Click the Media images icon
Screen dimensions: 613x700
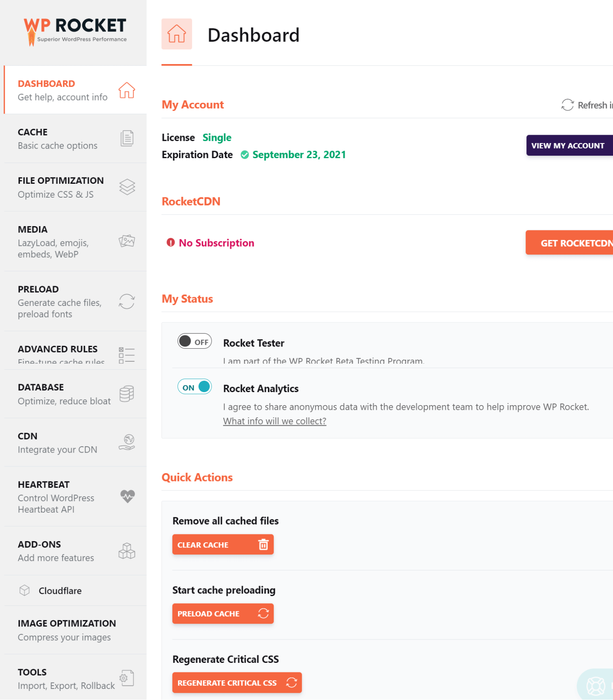point(127,241)
